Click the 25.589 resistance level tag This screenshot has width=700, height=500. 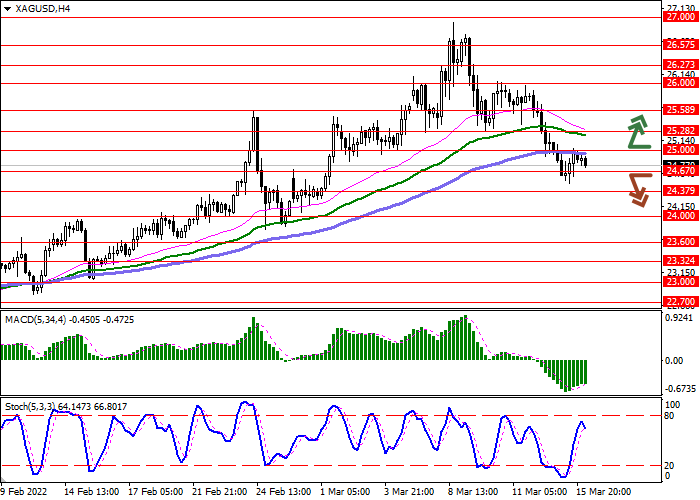(681, 110)
